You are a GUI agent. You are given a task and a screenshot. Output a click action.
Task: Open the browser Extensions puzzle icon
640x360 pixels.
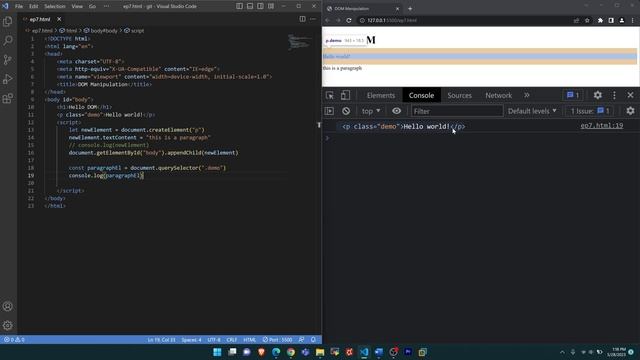(600, 20)
